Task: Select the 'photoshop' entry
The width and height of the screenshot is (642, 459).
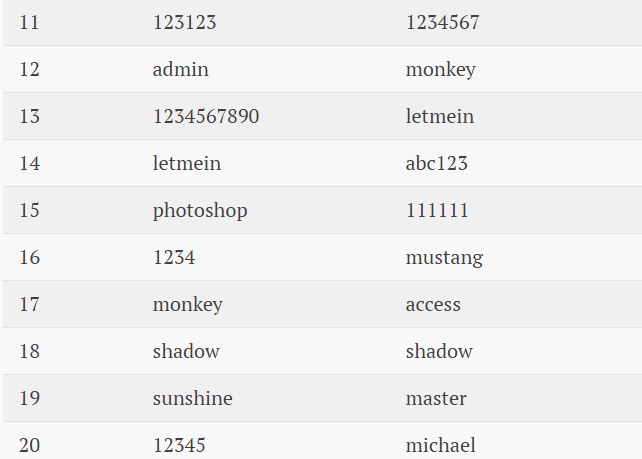Action: (x=200, y=211)
